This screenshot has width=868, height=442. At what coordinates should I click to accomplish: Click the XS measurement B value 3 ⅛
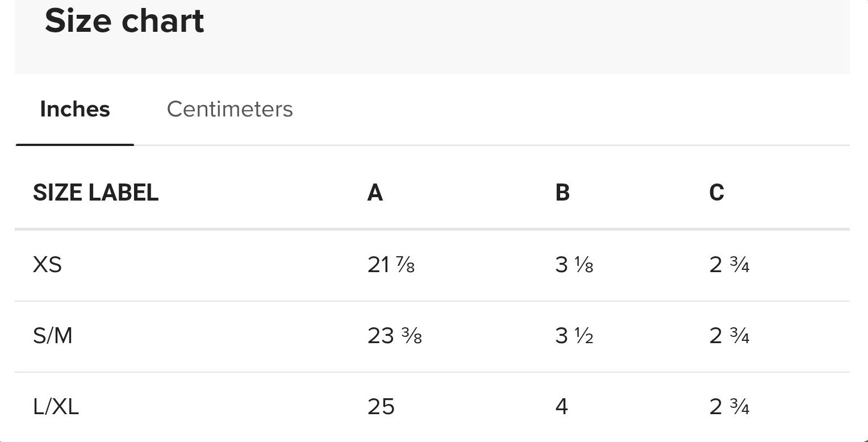tap(574, 265)
